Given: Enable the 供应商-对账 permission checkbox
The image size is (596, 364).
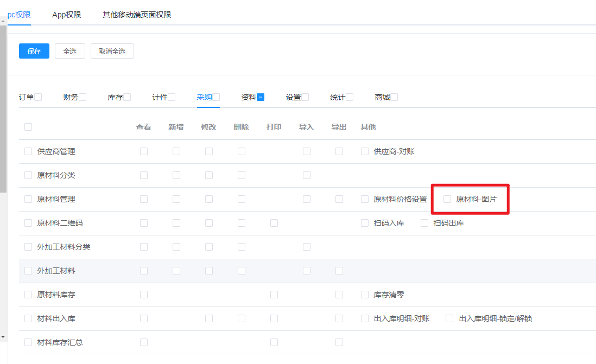Looking at the screenshot, I should click(x=365, y=151).
